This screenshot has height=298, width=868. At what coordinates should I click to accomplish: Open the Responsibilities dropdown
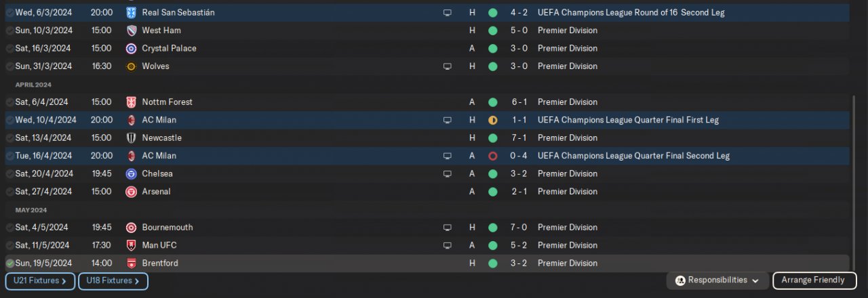(x=717, y=280)
